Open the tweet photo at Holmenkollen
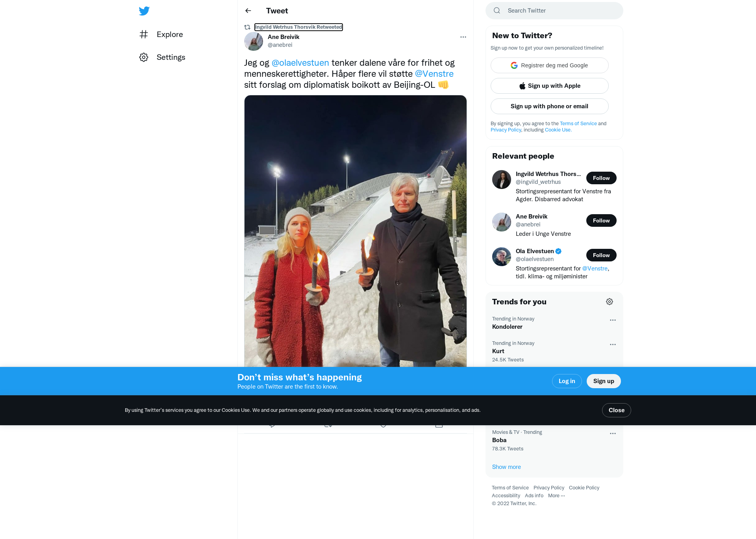 pos(355,231)
